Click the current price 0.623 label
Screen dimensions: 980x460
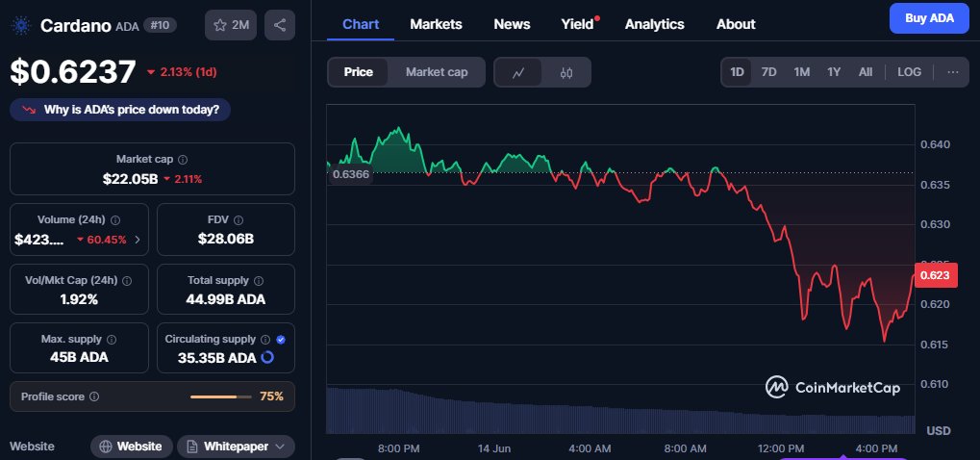click(x=936, y=275)
